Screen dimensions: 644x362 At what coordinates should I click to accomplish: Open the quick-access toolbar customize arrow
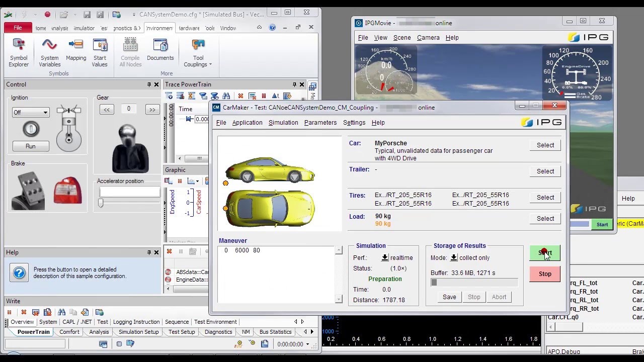(x=135, y=15)
